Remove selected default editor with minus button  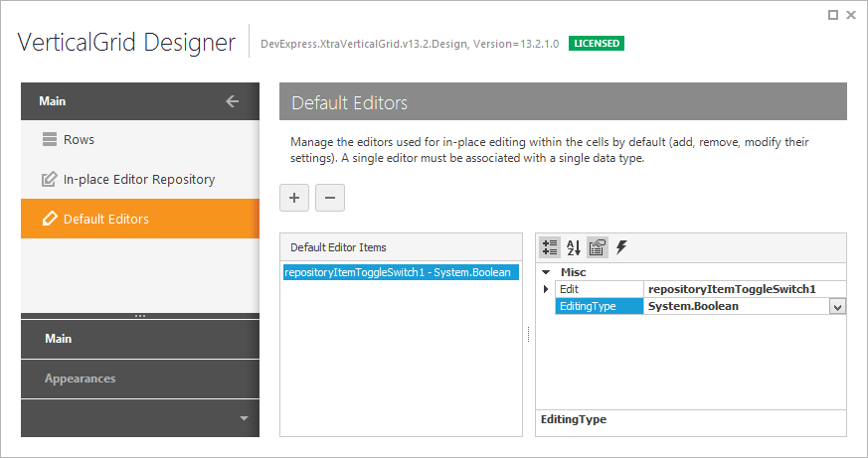pyautogui.click(x=330, y=198)
